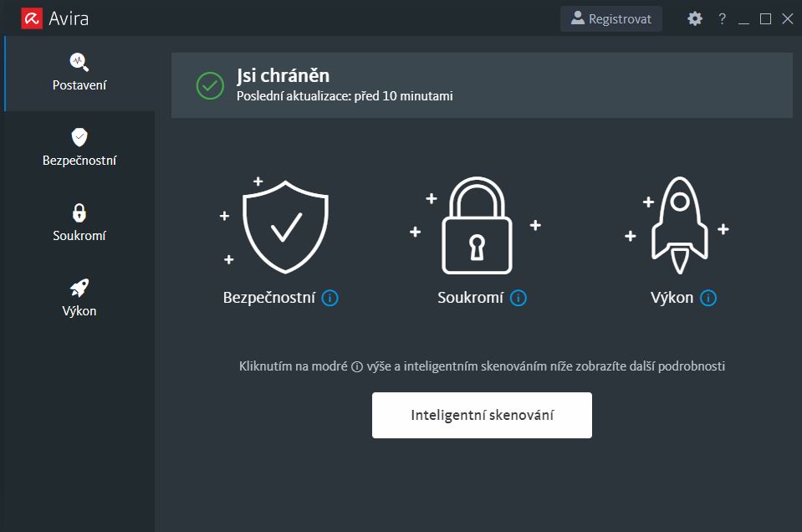Viewport: 802px width, 532px height.
Task: Click the Jsi chráněn status banner
Action: click(482, 85)
